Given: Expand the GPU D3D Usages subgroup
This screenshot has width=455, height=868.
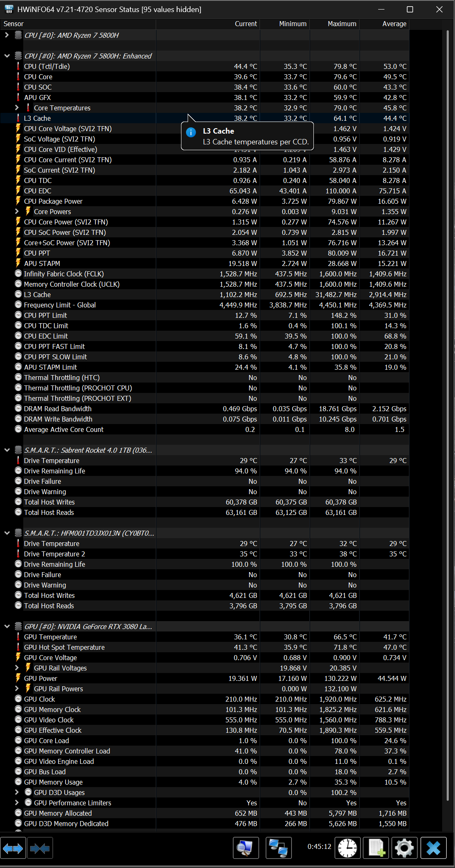Looking at the screenshot, I should tap(17, 792).
